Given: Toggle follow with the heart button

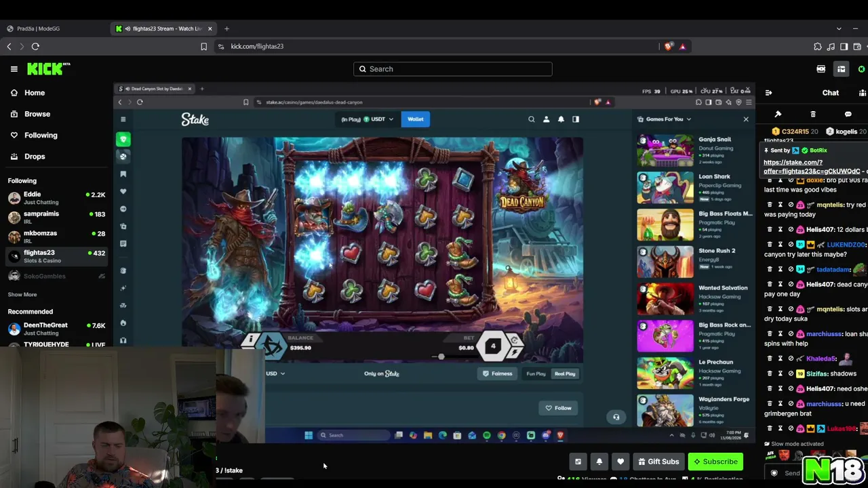Looking at the screenshot, I should (620, 462).
